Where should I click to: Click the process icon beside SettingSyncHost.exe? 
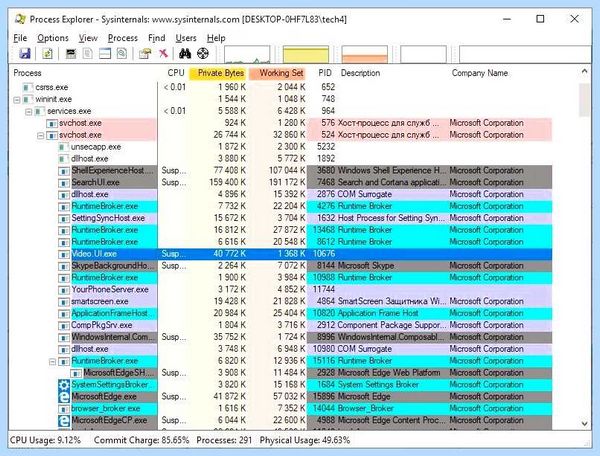pyautogui.click(x=64, y=218)
